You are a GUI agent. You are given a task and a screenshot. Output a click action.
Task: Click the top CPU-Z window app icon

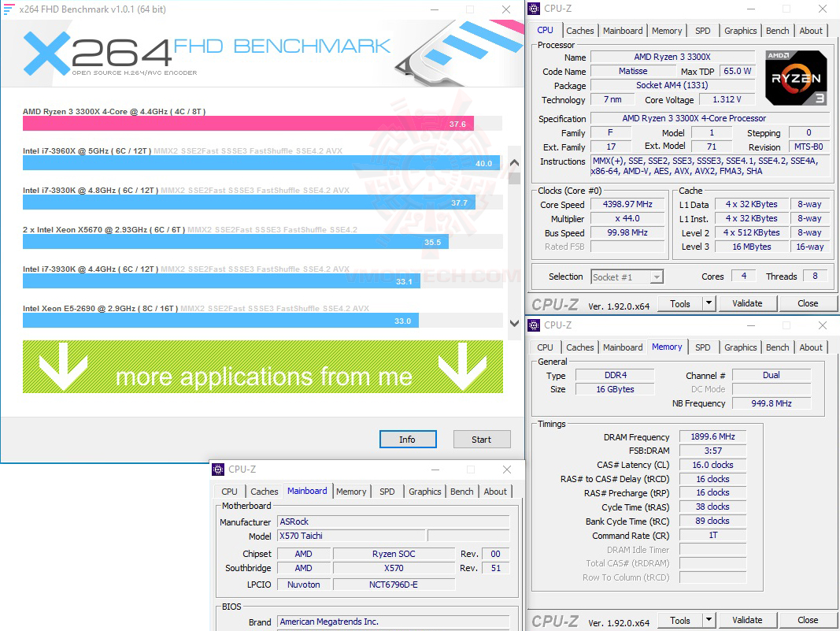(x=534, y=9)
